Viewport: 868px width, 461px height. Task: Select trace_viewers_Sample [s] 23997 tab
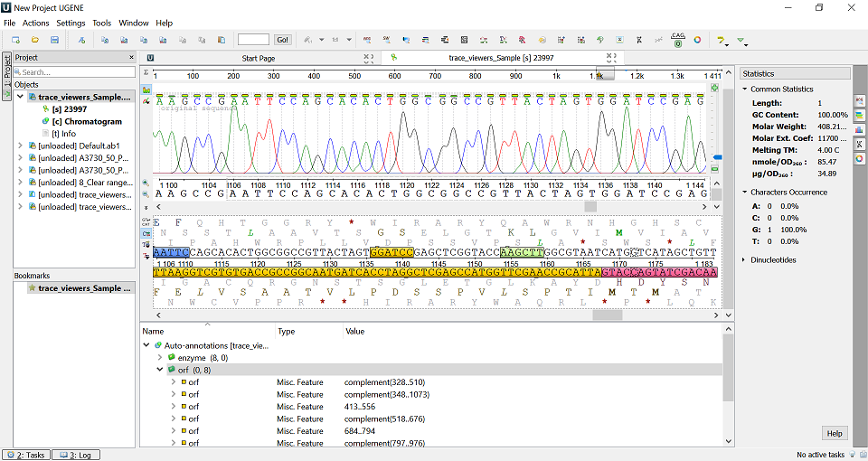tap(500, 58)
